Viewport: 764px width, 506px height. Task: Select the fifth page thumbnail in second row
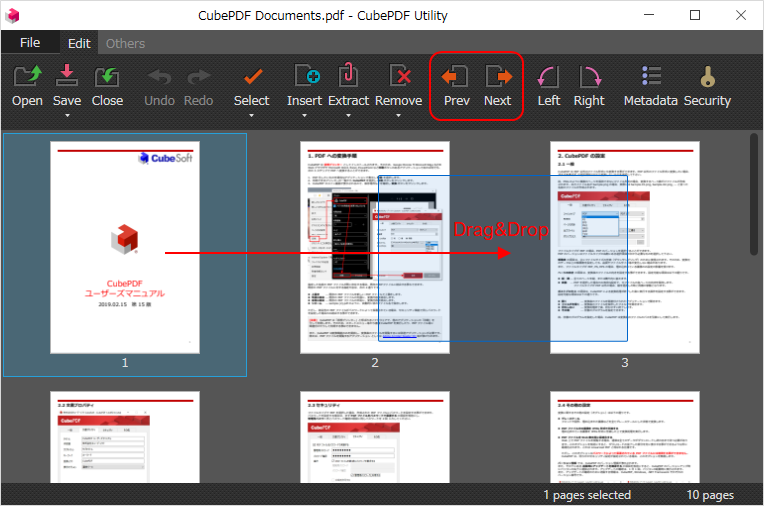pyautogui.click(x=375, y=437)
